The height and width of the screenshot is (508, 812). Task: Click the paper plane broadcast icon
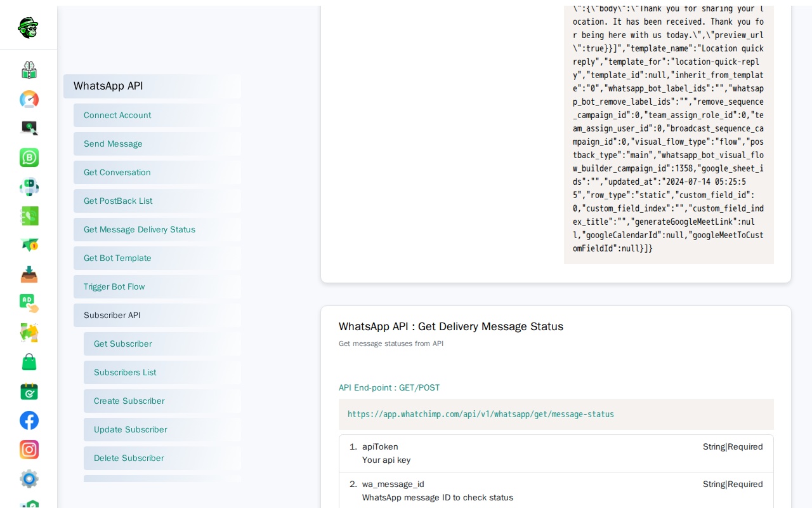coord(29,245)
